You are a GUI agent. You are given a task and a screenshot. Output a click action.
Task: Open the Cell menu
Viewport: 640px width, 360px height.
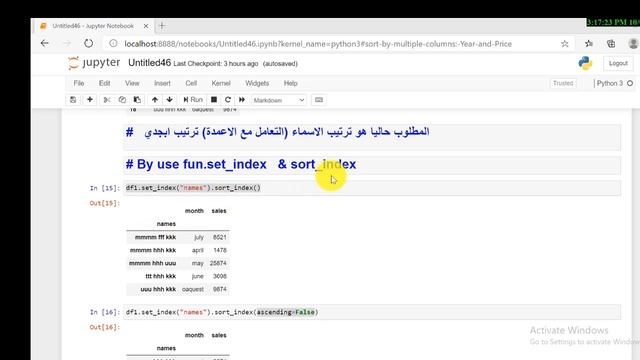coord(191,83)
